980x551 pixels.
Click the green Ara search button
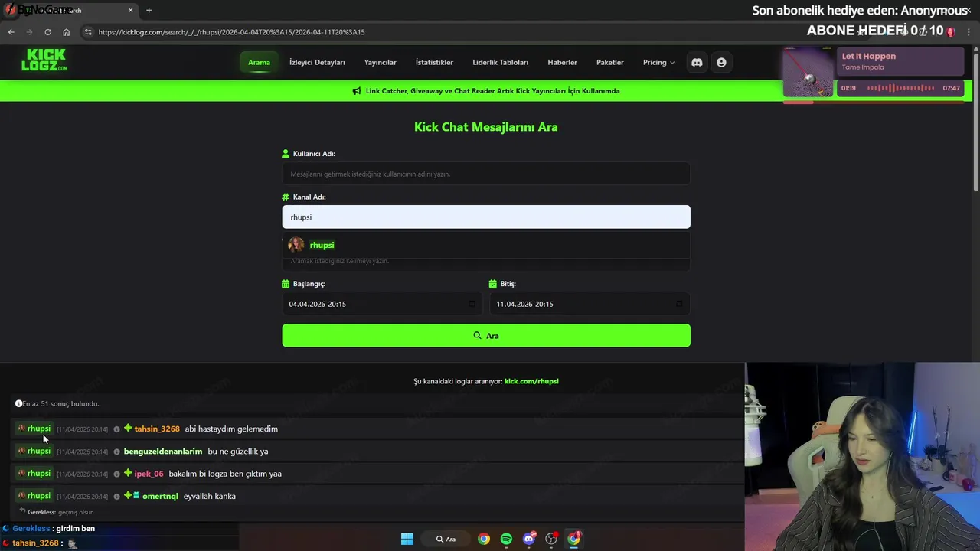(486, 335)
